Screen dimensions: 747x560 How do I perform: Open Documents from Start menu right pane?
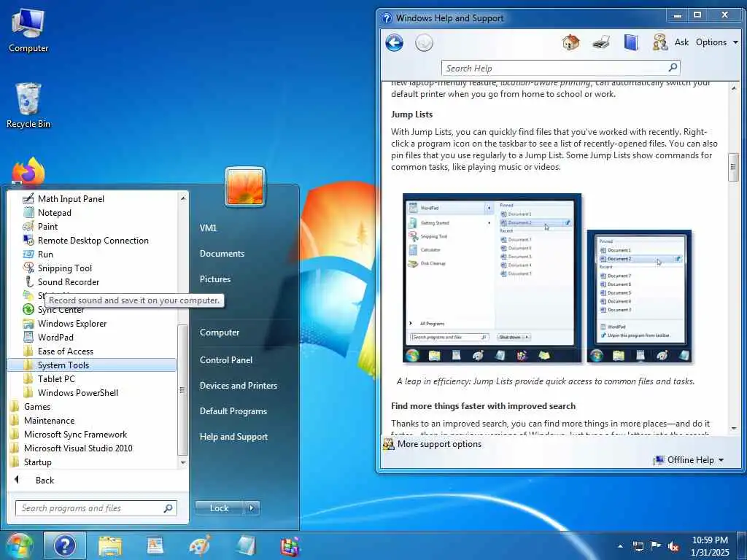pos(222,253)
